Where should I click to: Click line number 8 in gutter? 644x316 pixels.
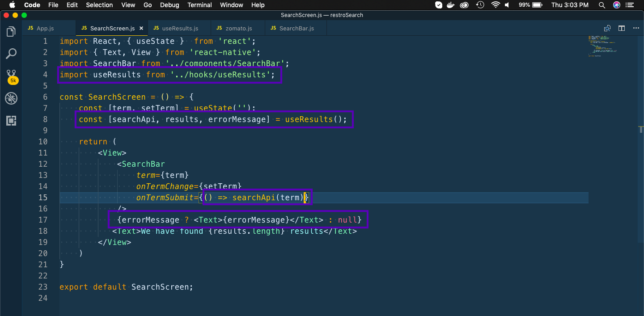pyautogui.click(x=45, y=119)
